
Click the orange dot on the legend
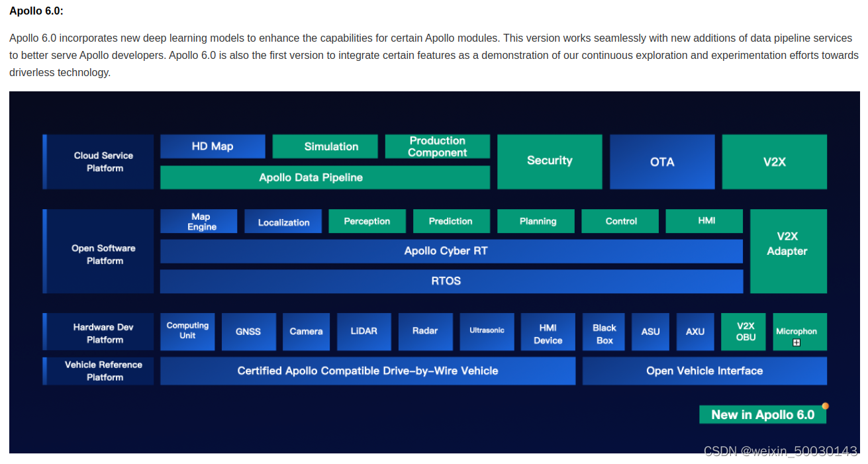click(825, 406)
